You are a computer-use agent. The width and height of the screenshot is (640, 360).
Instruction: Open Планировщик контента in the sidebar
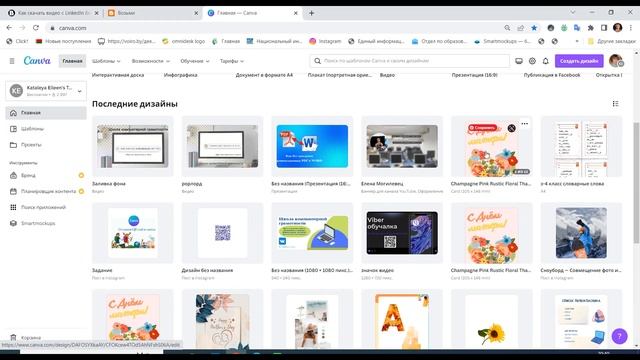[46, 191]
